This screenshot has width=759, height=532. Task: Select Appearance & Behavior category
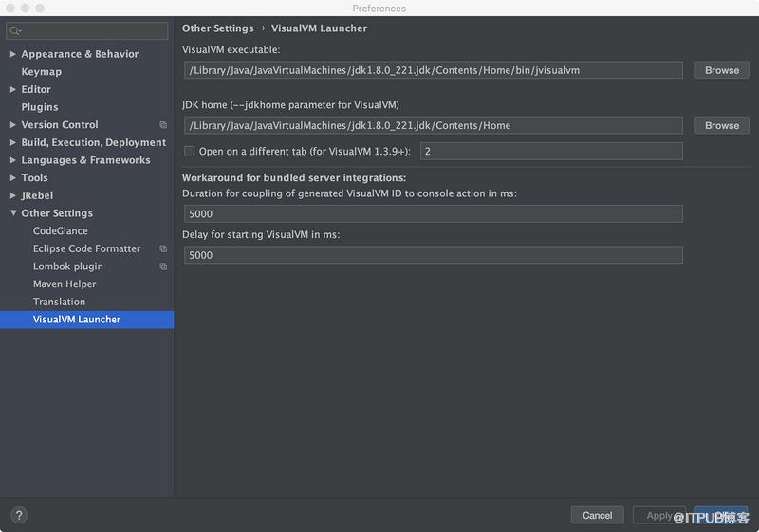click(x=80, y=54)
